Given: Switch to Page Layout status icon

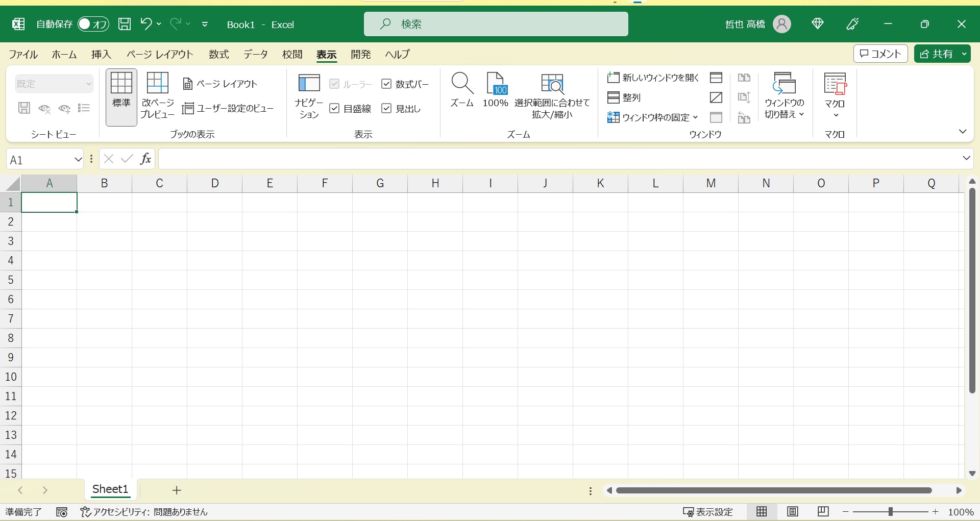Looking at the screenshot, I should pos(792,512).
